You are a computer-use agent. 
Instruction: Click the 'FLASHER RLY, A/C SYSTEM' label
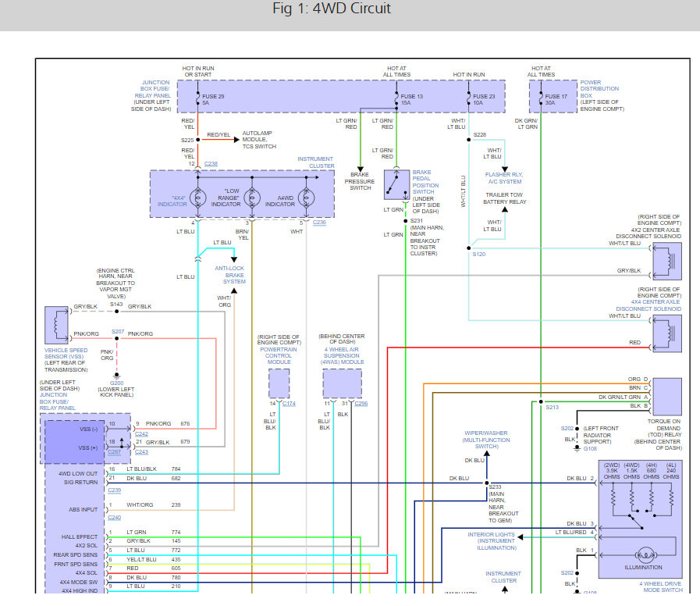[x=504, y=178]
